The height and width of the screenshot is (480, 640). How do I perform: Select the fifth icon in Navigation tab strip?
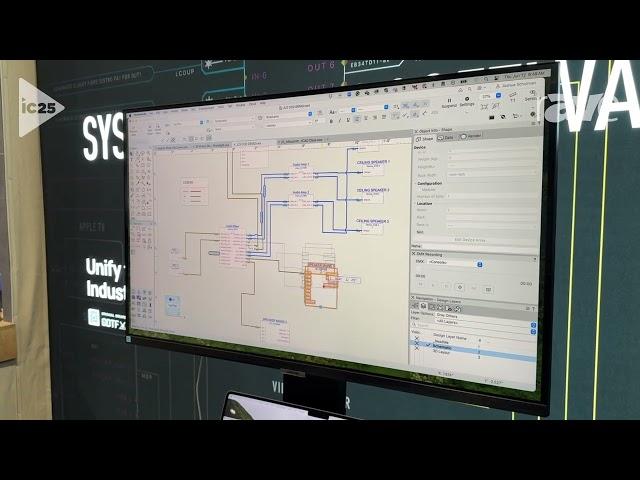tap(450, 308)
